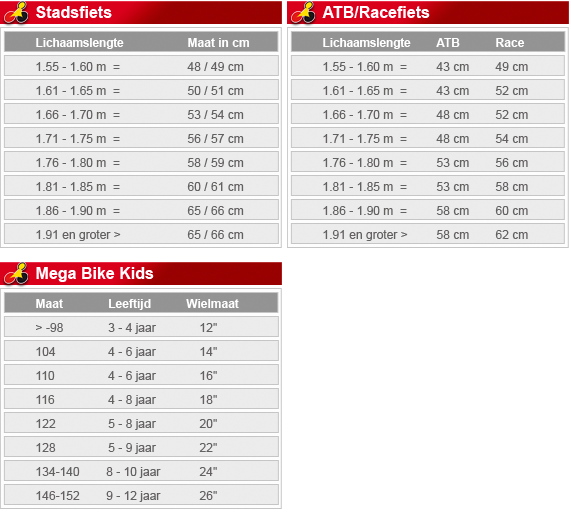Click the ATB column header

pos(448,43)
